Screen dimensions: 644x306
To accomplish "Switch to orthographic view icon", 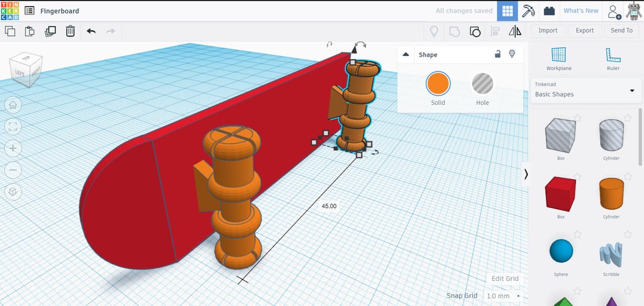I will (13, 192).
